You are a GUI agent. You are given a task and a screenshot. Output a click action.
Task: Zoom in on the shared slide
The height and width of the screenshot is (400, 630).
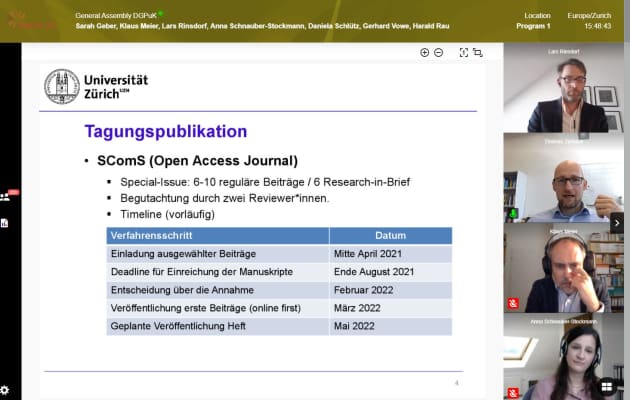coord(425,53)
